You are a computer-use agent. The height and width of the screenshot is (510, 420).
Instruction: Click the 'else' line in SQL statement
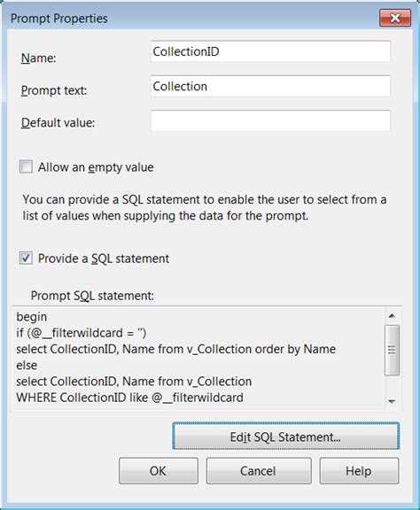pyautogui.click(x=27, y=365)
